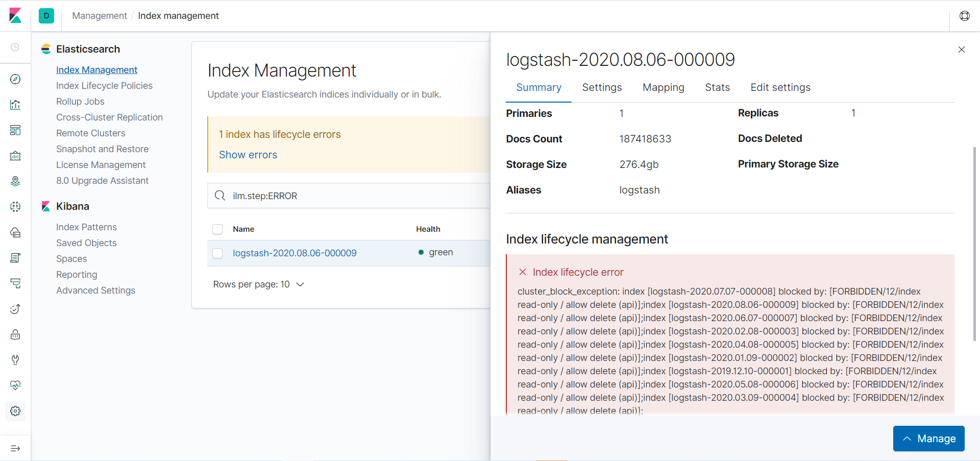Viewport: 980px width, 461px height.
Task: Click the storage size value 276.4gb
Action: 639,164
